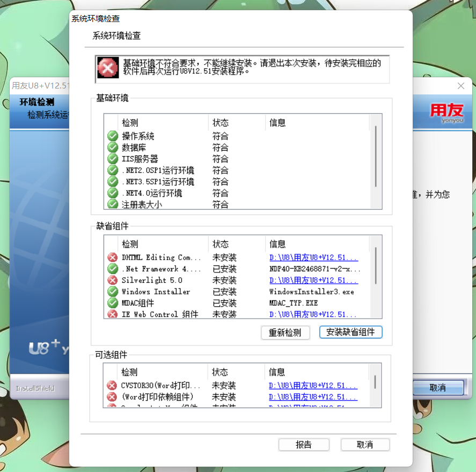The image size is (476, 472).
Task: Click the check icon beside MDAC组件
Action: (x=113, y=303)
